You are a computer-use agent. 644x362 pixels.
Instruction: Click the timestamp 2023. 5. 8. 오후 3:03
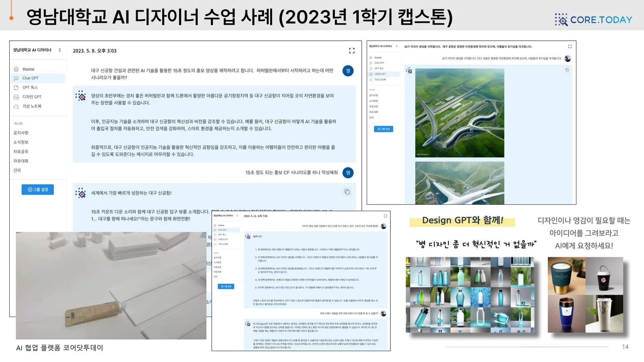[x=95, y=51]
